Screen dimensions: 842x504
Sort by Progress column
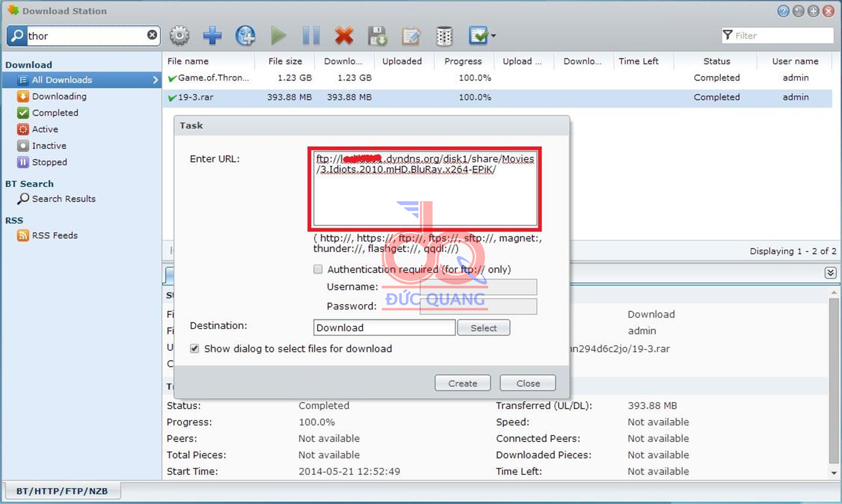point(463,61)
